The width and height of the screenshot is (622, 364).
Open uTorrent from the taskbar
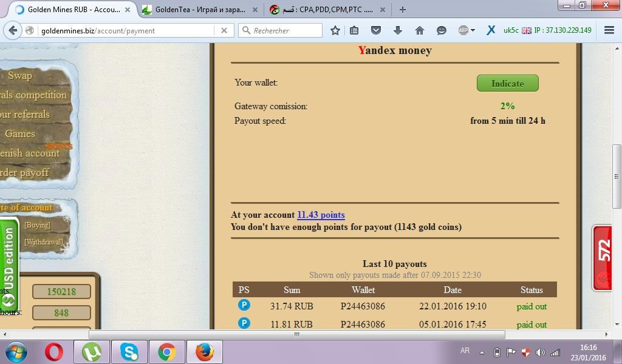click(92, 352)
